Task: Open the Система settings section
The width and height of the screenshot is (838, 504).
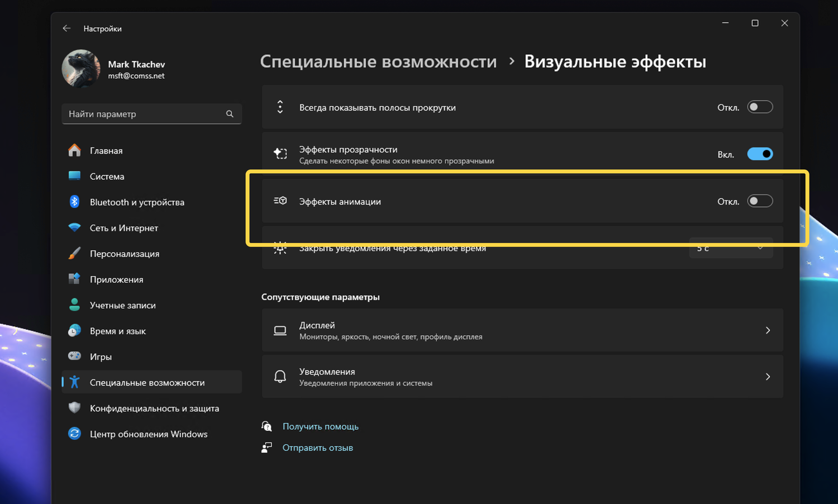Action: click(x=107, y=177)
